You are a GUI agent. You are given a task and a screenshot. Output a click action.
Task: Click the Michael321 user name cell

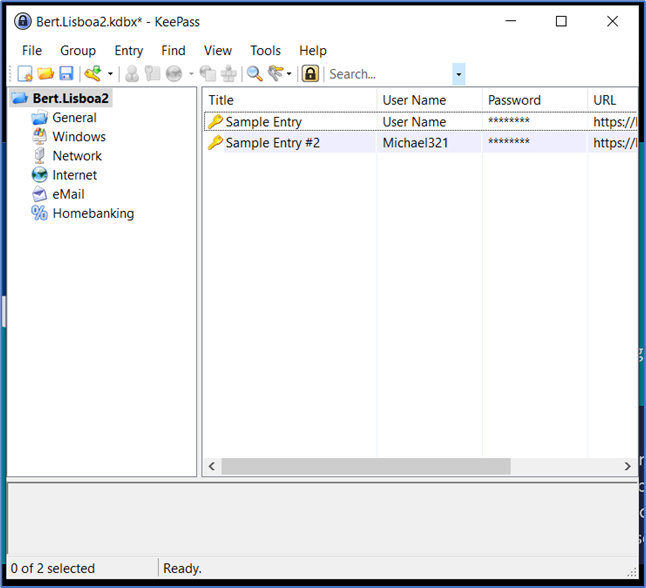point(415,143)
